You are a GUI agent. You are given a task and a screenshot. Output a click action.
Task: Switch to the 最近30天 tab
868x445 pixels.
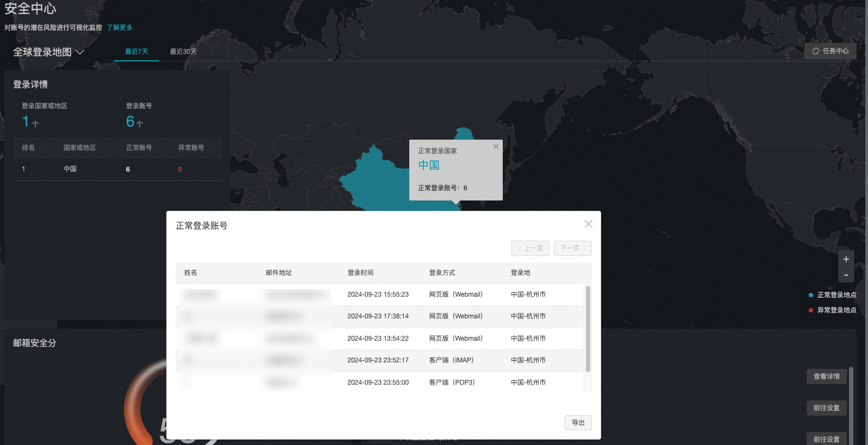click(183, 52)
